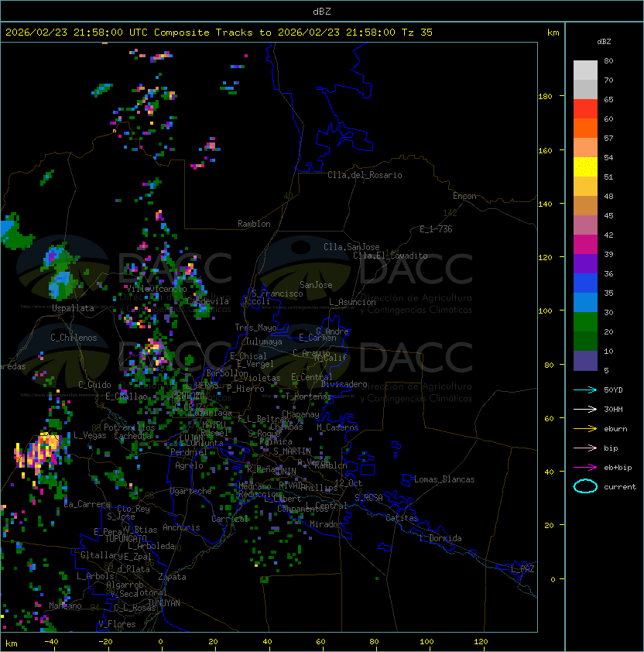Click the 'Carrizal' map label
The width and height of the screenshot is (644, 652).
click(230, 519)
